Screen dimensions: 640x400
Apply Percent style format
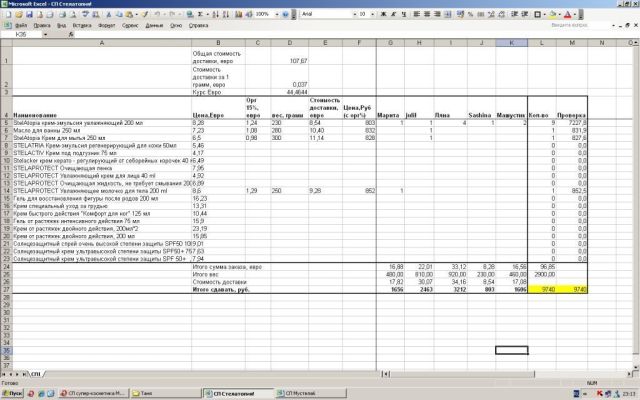point(471,14)
